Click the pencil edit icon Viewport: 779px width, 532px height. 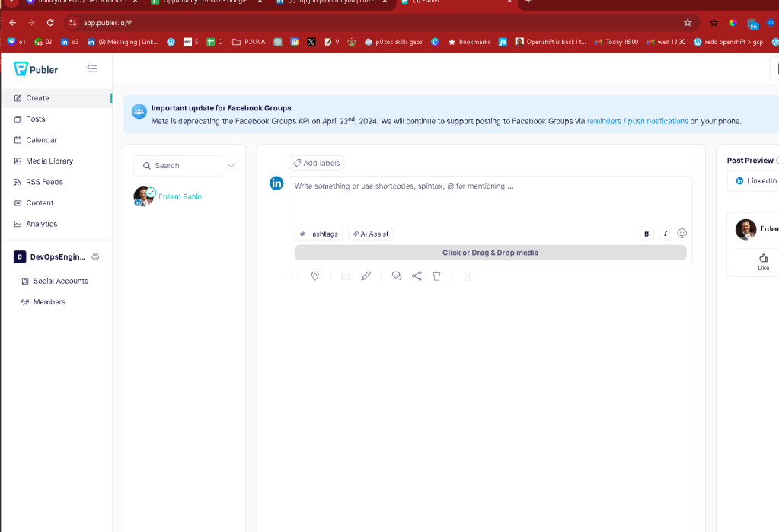coord(366,276)
